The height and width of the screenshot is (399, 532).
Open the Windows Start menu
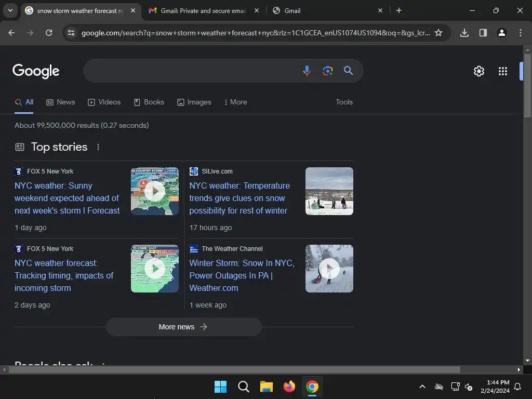click(220, 387)
